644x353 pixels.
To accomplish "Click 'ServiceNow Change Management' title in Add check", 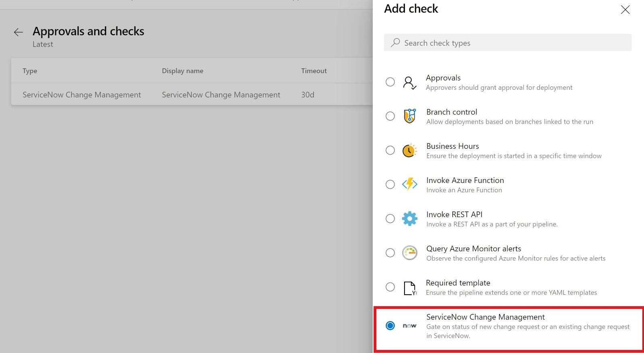I will 485,317.
